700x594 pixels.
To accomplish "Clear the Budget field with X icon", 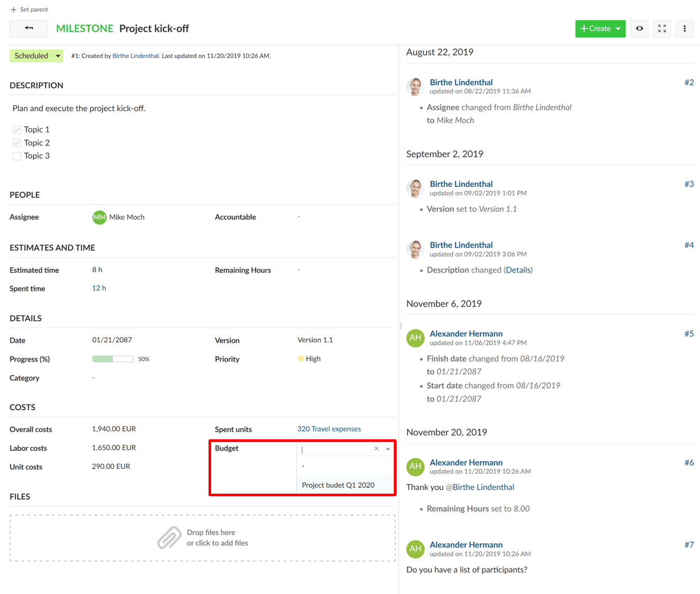I will coord(376,448).
